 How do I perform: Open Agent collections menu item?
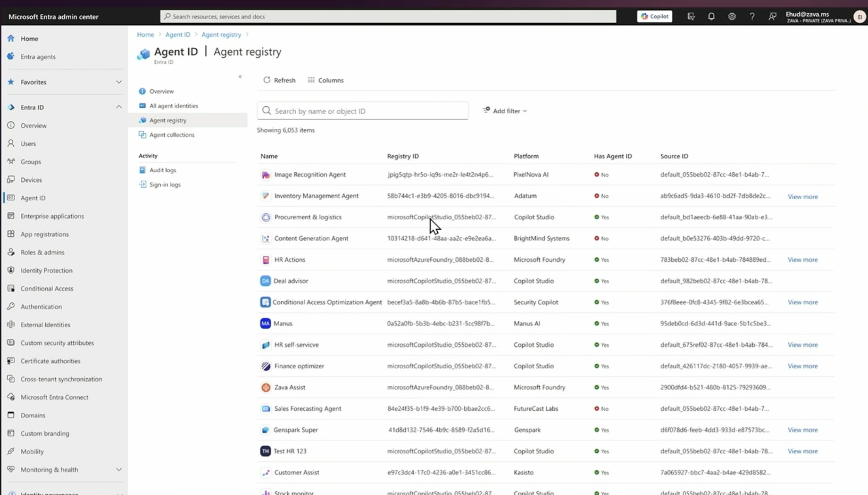(x=171, y=135)
